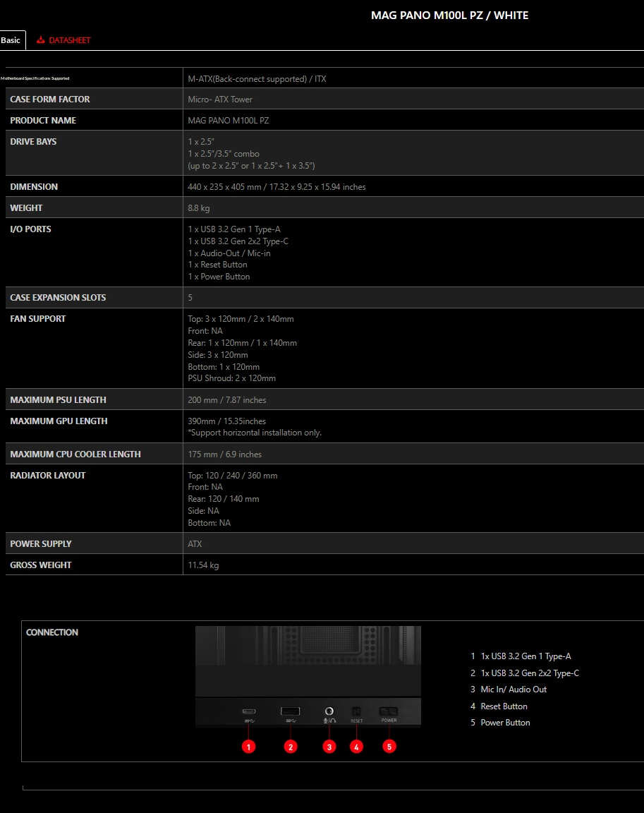Image resolution: width=644 pixels, height=813 pixels.
Task: Click the case front I/O panel image
Action: pos(308,675)
